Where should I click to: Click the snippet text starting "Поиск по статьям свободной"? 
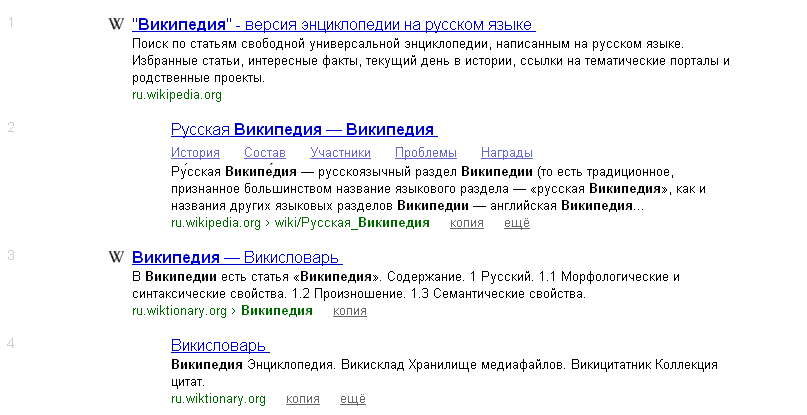431,61
